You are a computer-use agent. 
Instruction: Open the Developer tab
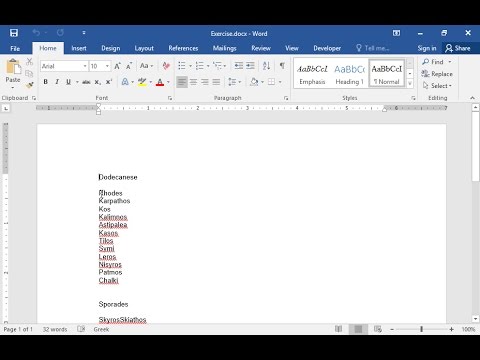[x=327, y=48]
